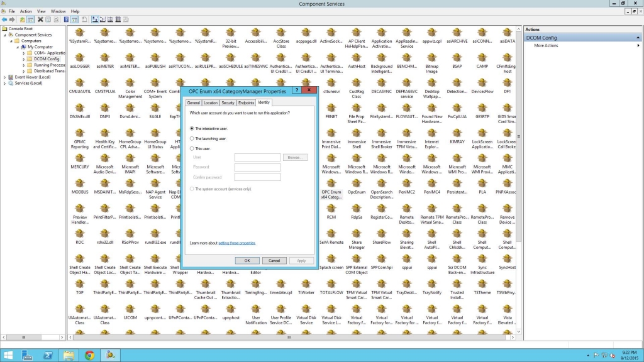This screenshot has width=644, height=362.
Task: Open the File menu
Action: pos(11,11)
